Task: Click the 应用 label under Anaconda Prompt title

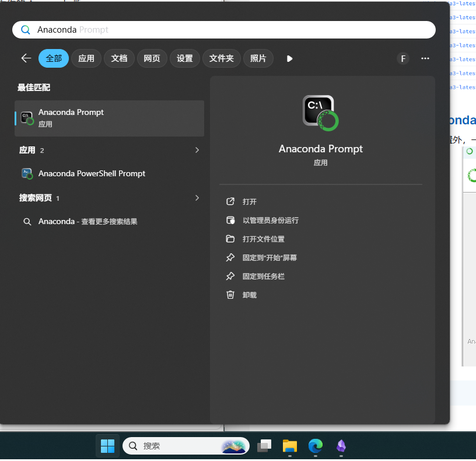Action: pyautogui.click(x=321, y=163)
